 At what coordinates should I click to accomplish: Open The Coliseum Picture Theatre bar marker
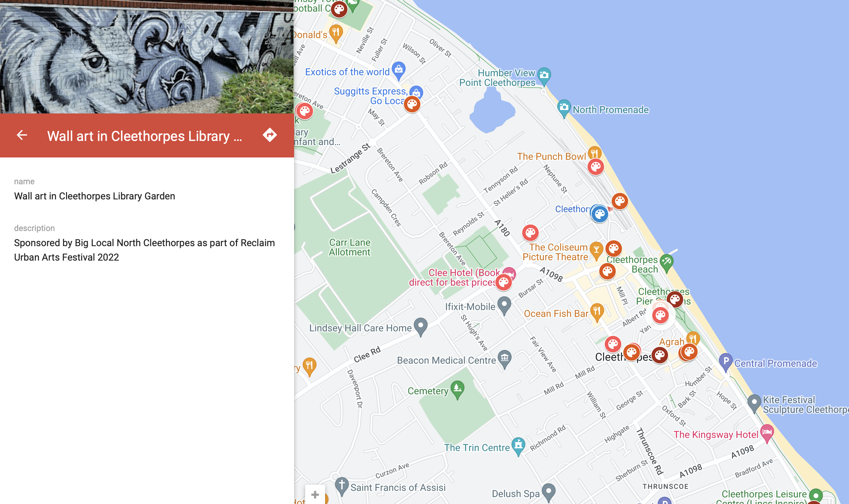pyautogui.click(x=596, y=250)
